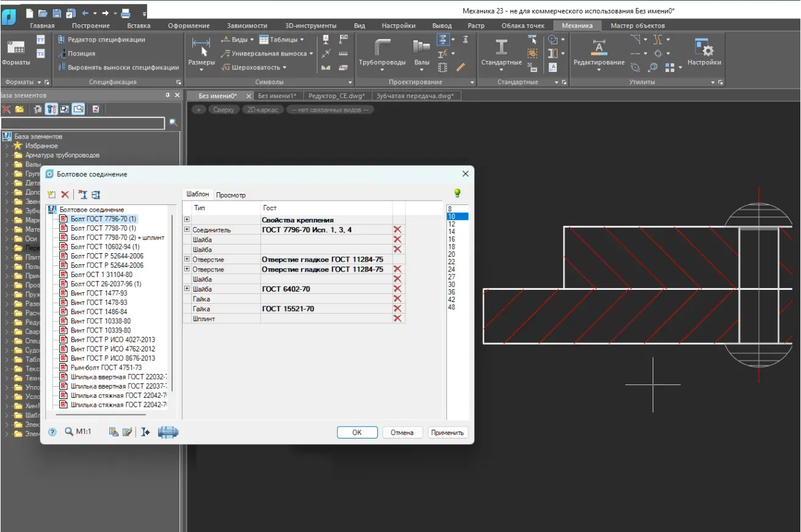801x532 pixels.
Task: Click the bolt assembly icon near M1:1
Action: point(168,432)
